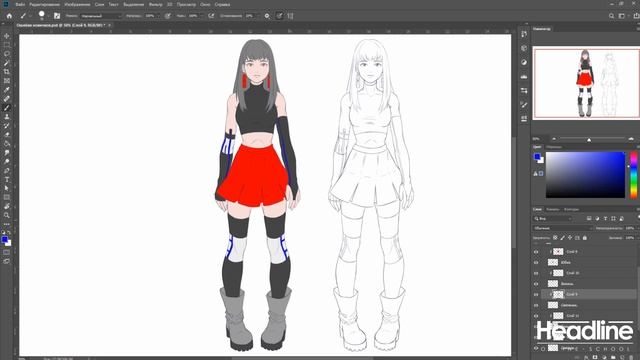The height and width of the screenshot is (360, 640).
Task: Open the «Редактирование» menu
Action: [44, 4]
